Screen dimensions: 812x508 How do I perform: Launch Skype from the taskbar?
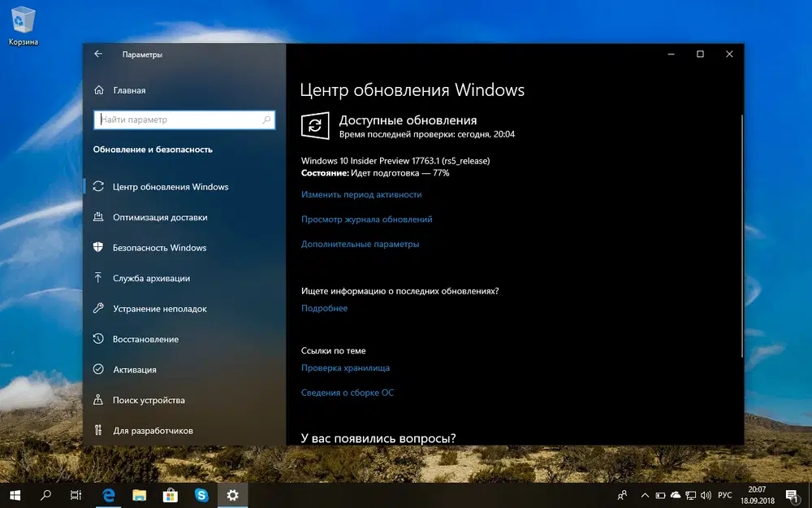click(x=201, y=495)
